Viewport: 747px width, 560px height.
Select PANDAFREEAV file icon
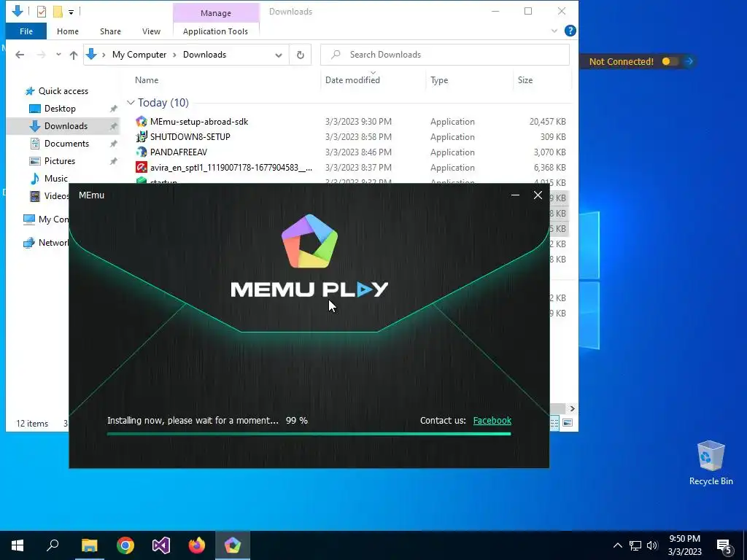(141, 152)
